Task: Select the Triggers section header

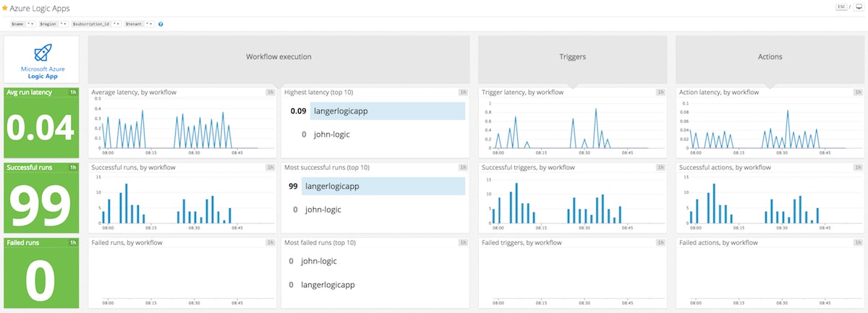Action: (x=573, y=56)
